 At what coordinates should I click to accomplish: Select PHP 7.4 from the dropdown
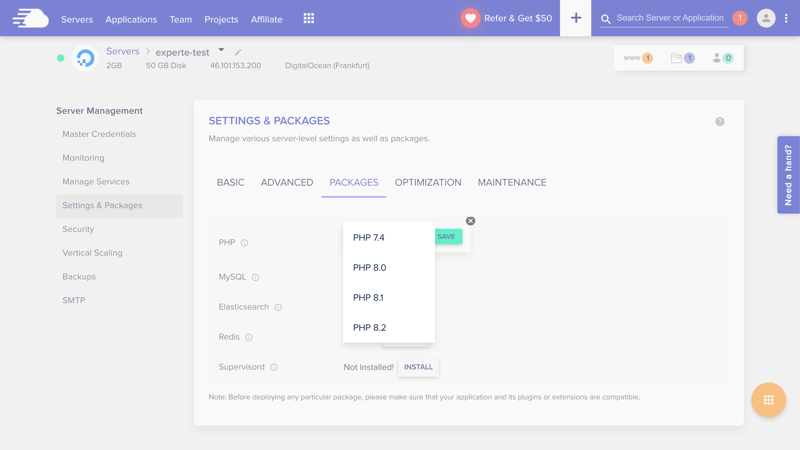[x=369, y=238]
